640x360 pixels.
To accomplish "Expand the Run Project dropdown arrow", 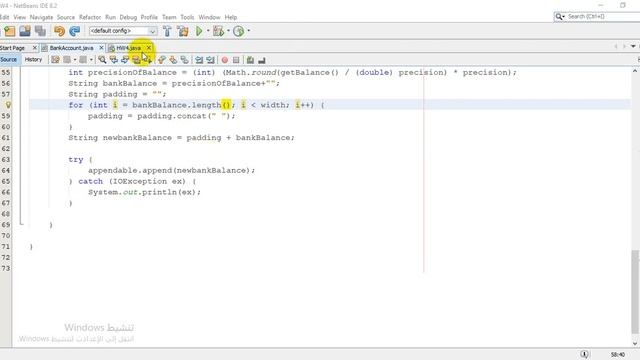I will [208, 31].
